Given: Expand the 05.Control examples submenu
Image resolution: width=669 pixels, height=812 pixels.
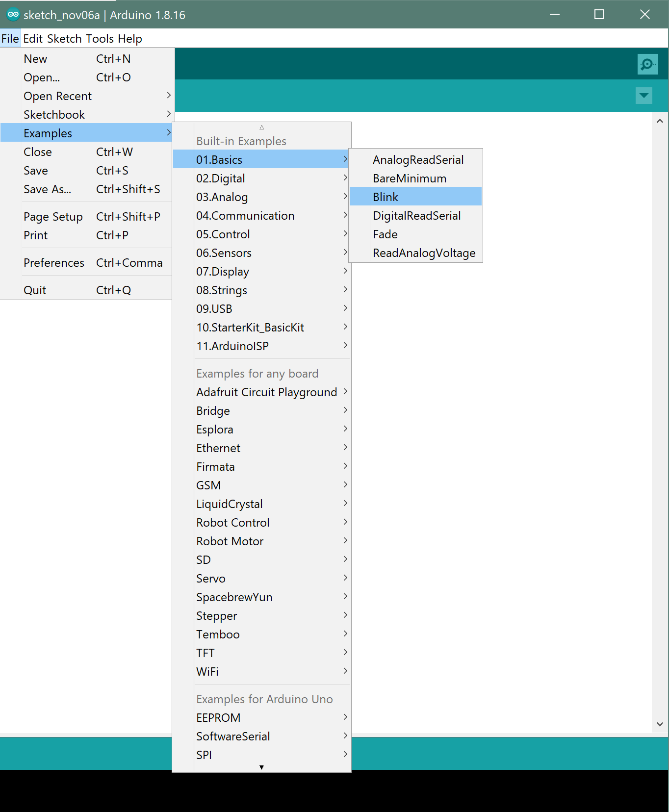Looking at the screenshot, I should pos(261,234).
